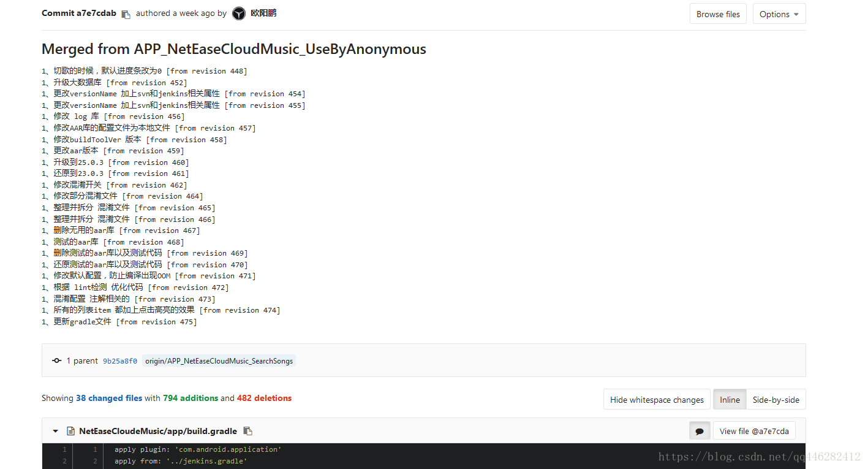
Task: Click the buildToolVer line, revision 458
Action: tap(134, 140)
